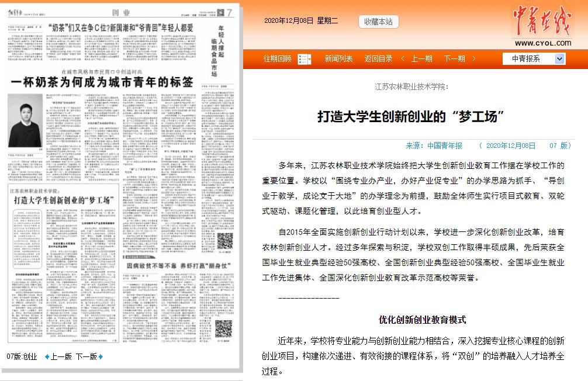The width and height of the screenshot is (588, 381).
Task: Click the QR code below the right-hand food market column
Action: point(225,241)
